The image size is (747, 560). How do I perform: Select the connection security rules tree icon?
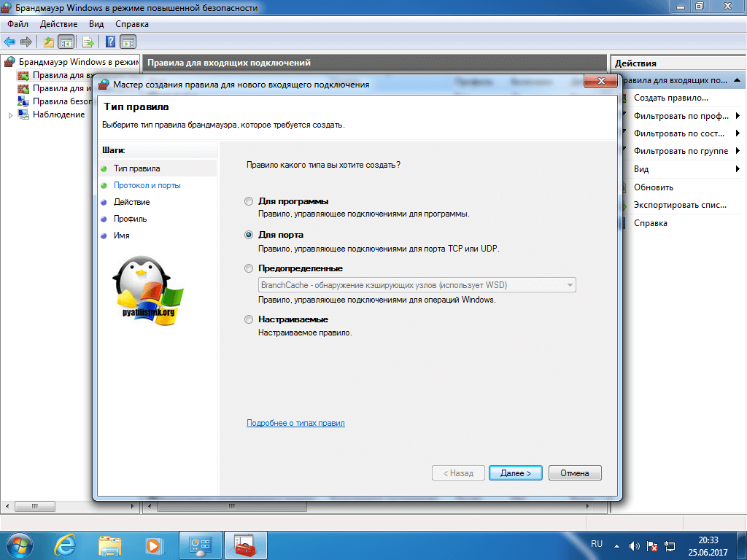click(23, 101)
